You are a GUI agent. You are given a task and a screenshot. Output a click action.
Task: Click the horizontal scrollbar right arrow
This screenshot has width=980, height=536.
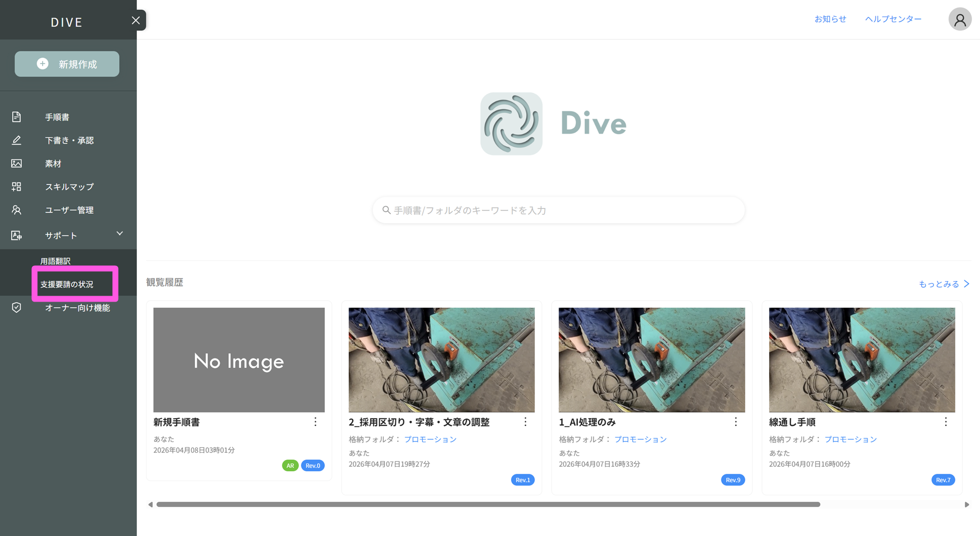pos(967,505)
